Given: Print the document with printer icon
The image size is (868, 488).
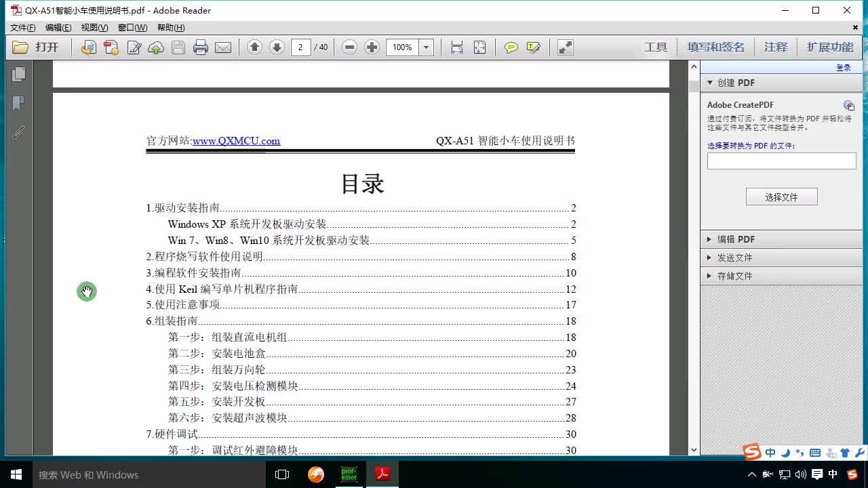Looking at the screenshot, I should coord(201,47).
